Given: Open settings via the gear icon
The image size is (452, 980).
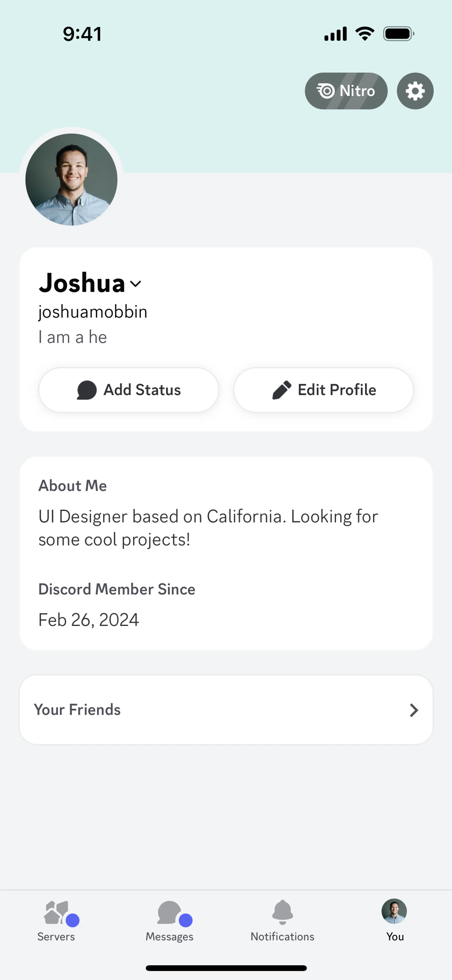Looking at the screenshot, I should tap(415, 91).
